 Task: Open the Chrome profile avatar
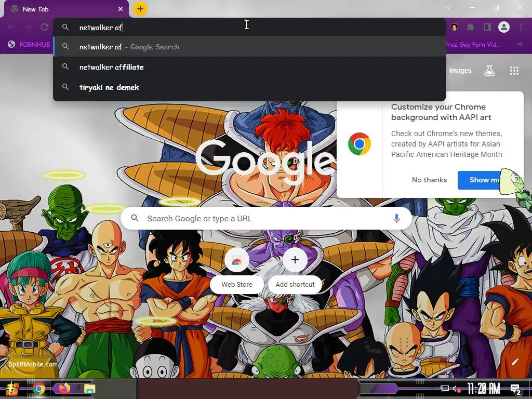click(x=504, y=27)
